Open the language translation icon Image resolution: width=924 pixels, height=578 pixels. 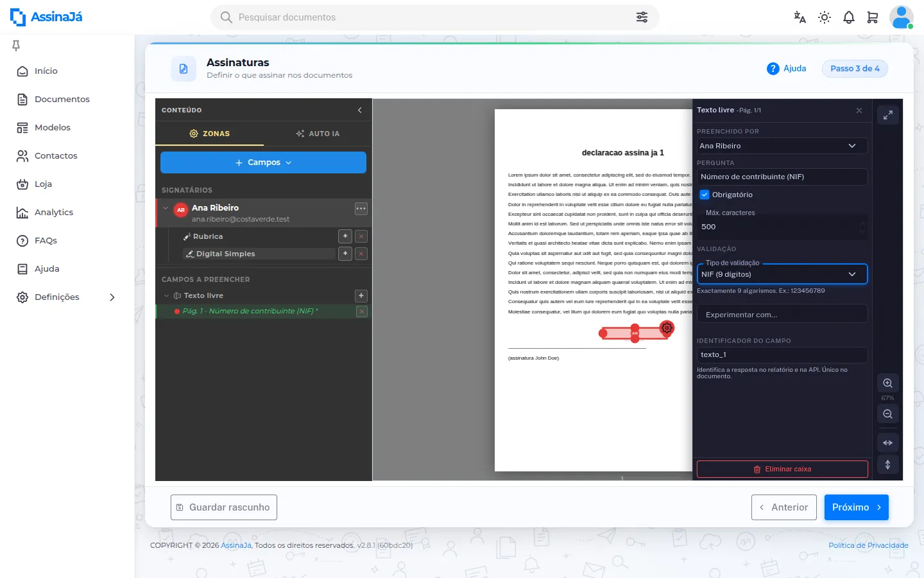pyautogui.click(x=800, y=17)
